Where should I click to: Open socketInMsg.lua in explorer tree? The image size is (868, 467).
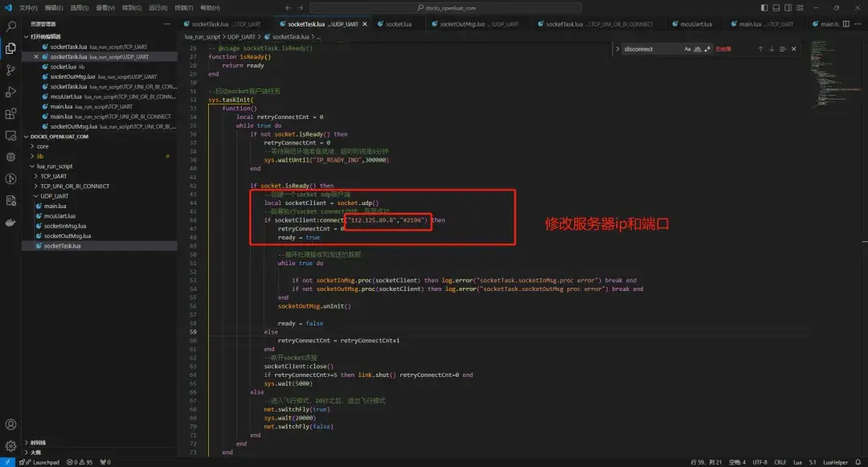tap(65, 226)
